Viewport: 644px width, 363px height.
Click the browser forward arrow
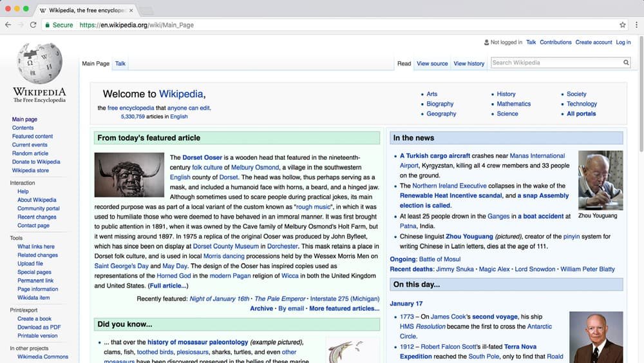[21, 25]
